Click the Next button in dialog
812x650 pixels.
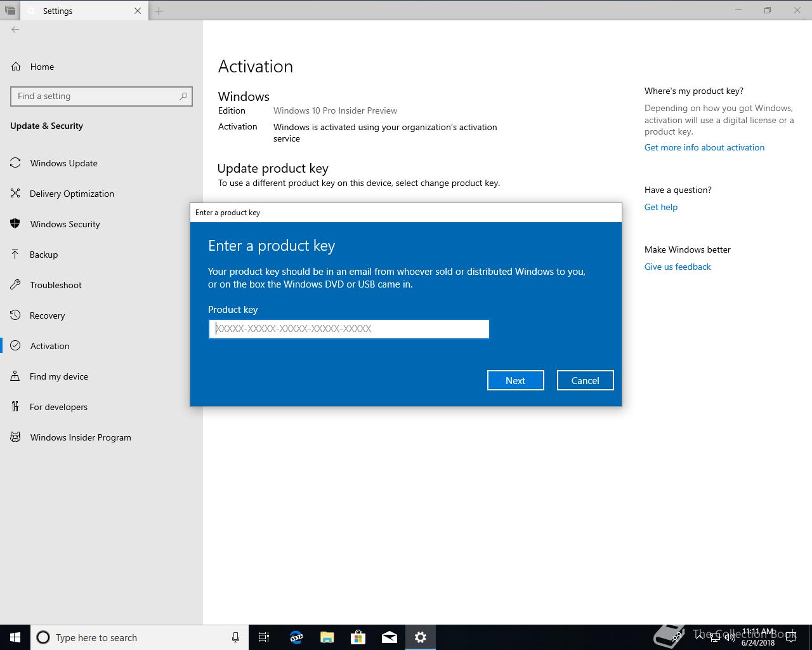515,380
